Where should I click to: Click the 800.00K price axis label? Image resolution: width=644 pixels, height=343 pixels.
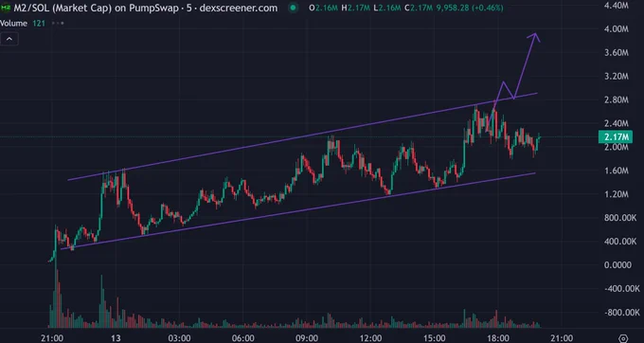(x=619, y=218)
